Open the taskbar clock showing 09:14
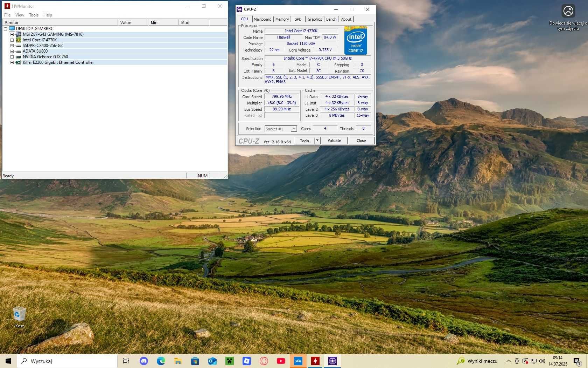Image resolution: width=588 pixels, height=368 pixels. [558, 361]
